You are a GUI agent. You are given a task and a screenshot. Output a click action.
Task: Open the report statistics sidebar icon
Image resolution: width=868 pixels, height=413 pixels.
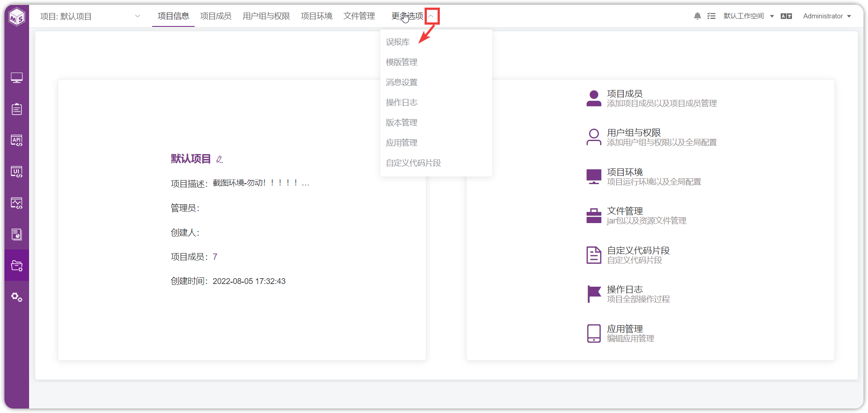(x=17, y=234)
